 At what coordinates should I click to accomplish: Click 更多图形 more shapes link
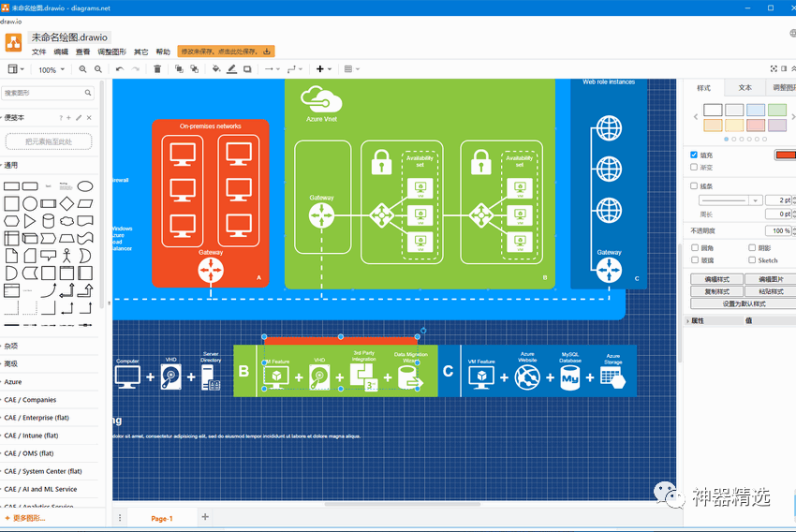pyautogui.click(x=25, y=518)
